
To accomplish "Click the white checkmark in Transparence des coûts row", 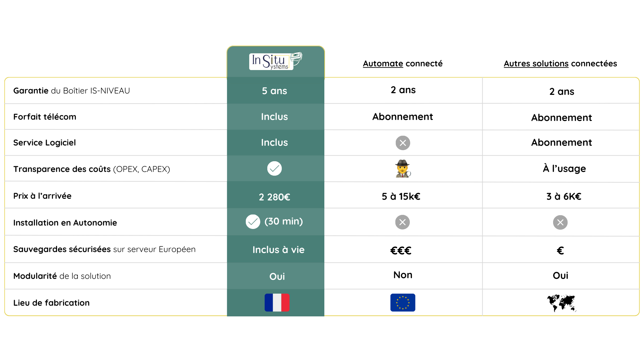I will (274, 169).
